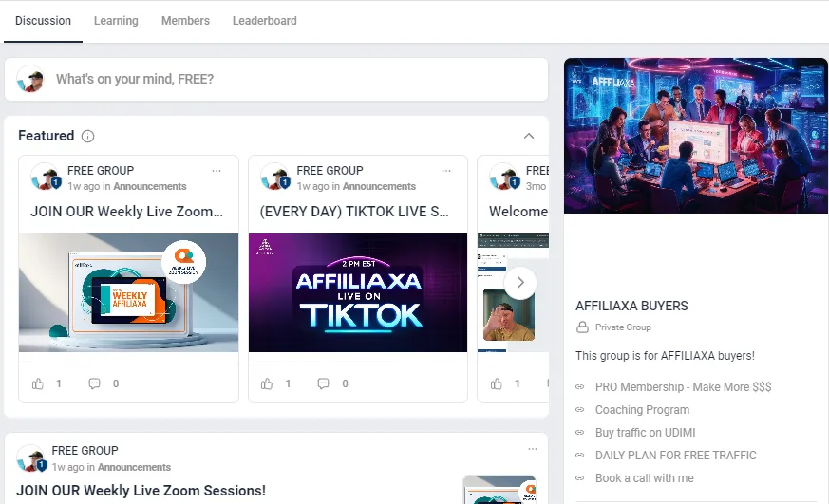This screenshot has height=504, width=829.
Task: Click the "What's on your mind" post field
Action: click(x=276, y=79)
